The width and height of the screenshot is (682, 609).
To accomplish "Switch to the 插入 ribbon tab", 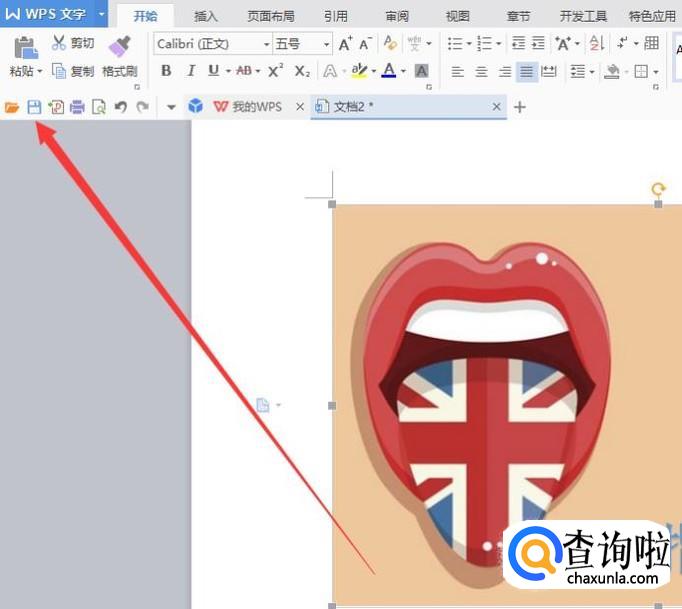I will coord(206,16).
